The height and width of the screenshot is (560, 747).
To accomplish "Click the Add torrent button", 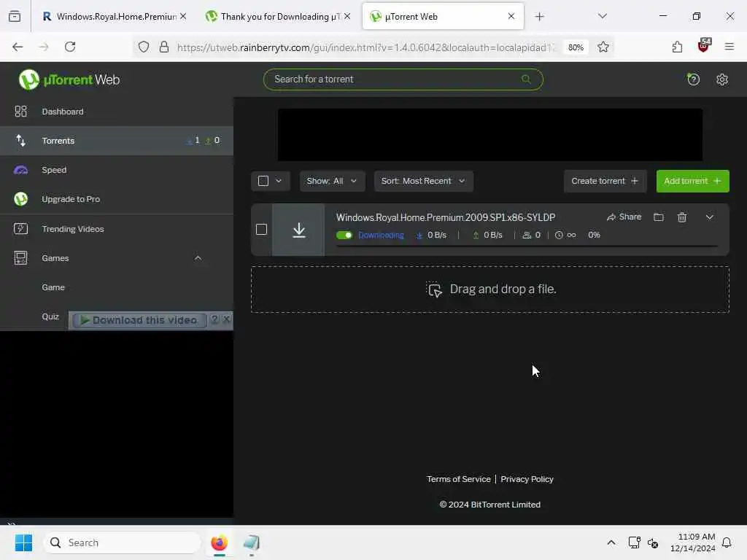I will pos(692,181).
